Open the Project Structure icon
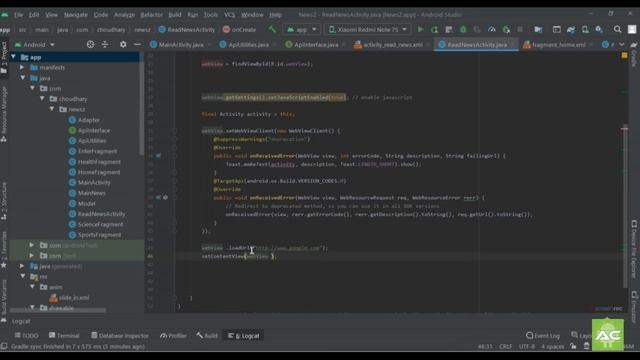 [x=538, y=29]
